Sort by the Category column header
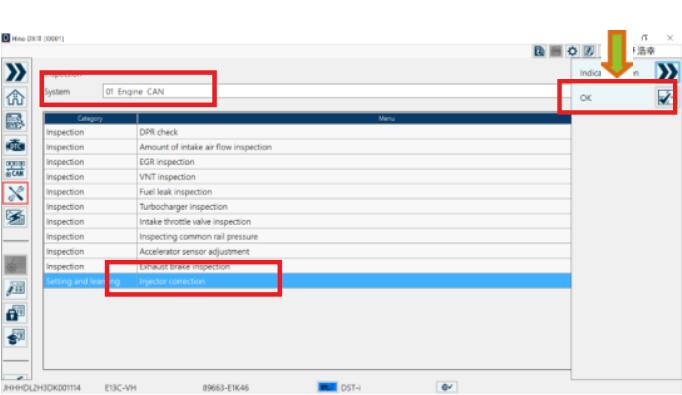This screenshot has width=682, height=395. pyautogui.click(x=90, y=118)
